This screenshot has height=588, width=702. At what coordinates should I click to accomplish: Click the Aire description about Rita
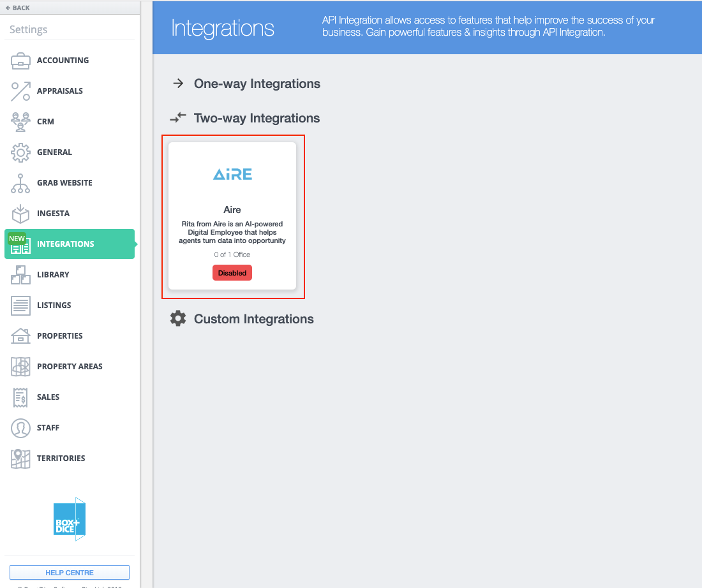pos(232,232)
